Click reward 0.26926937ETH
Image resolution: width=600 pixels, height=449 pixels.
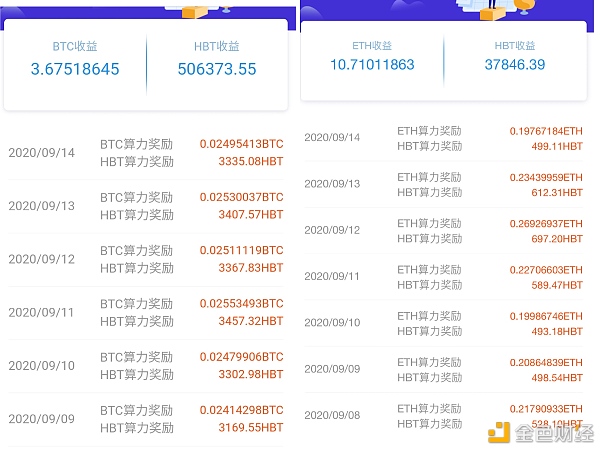pos(546,224)
